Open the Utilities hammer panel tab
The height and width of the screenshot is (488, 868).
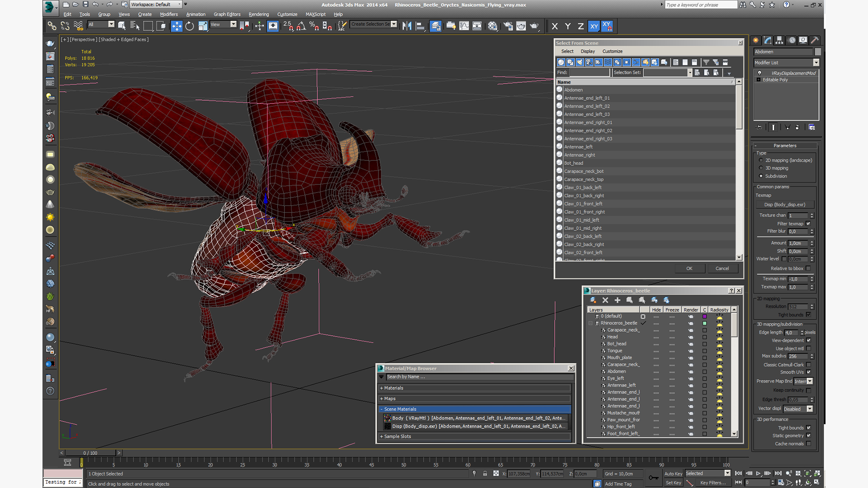pyautogui.click(x=815, y=40)
